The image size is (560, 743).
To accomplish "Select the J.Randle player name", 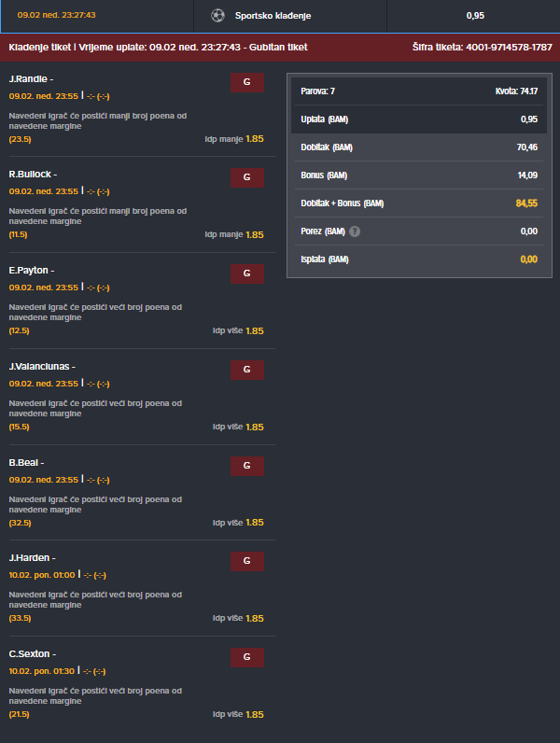I will click(x=28, y=79).
